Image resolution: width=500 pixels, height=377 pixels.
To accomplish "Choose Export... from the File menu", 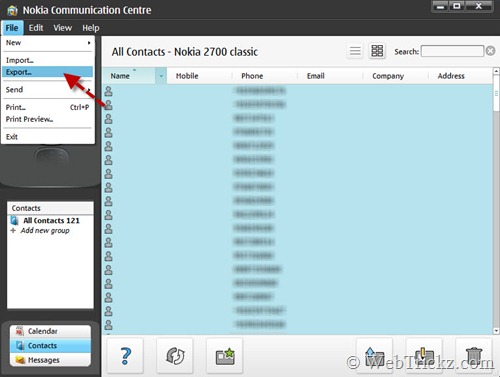I will (x=47, y=72).
